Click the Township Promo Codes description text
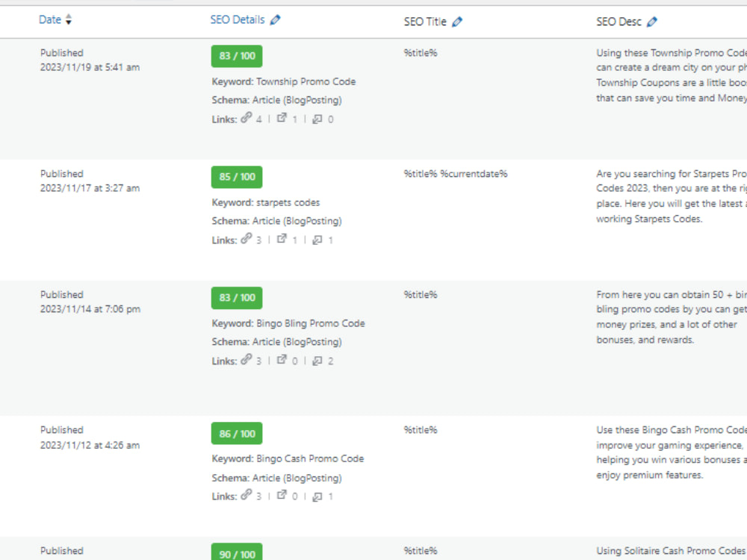Image resolution: width=747 pixels, height=560 pixels. click(672, 75)
